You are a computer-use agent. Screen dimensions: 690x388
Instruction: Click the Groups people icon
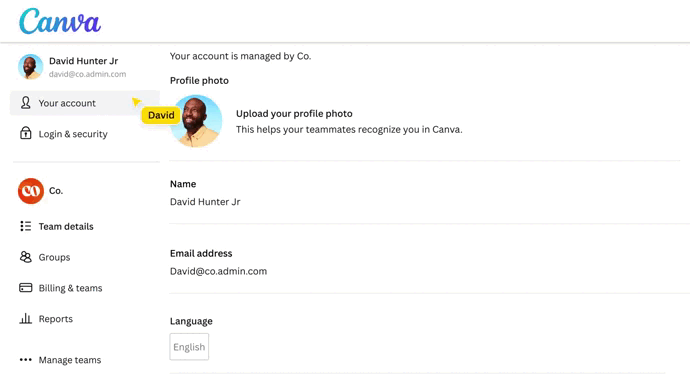pyautogui.click(x=26, y=257)
